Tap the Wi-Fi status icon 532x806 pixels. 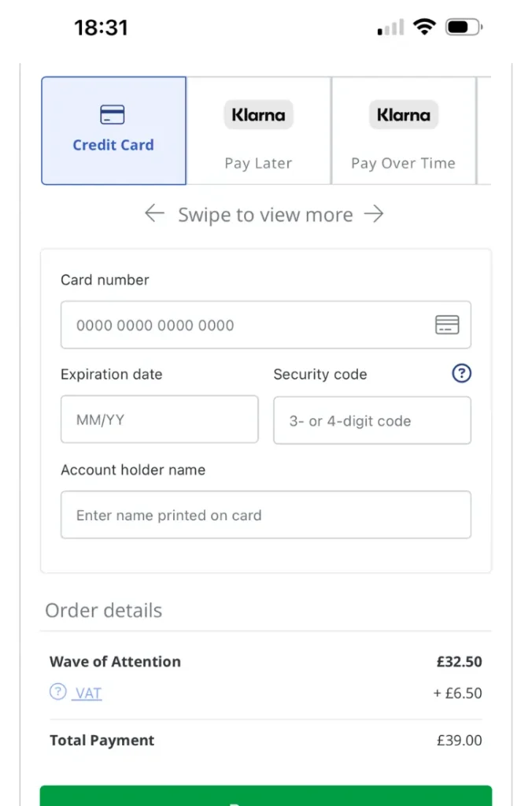click(x=425, y=28)
